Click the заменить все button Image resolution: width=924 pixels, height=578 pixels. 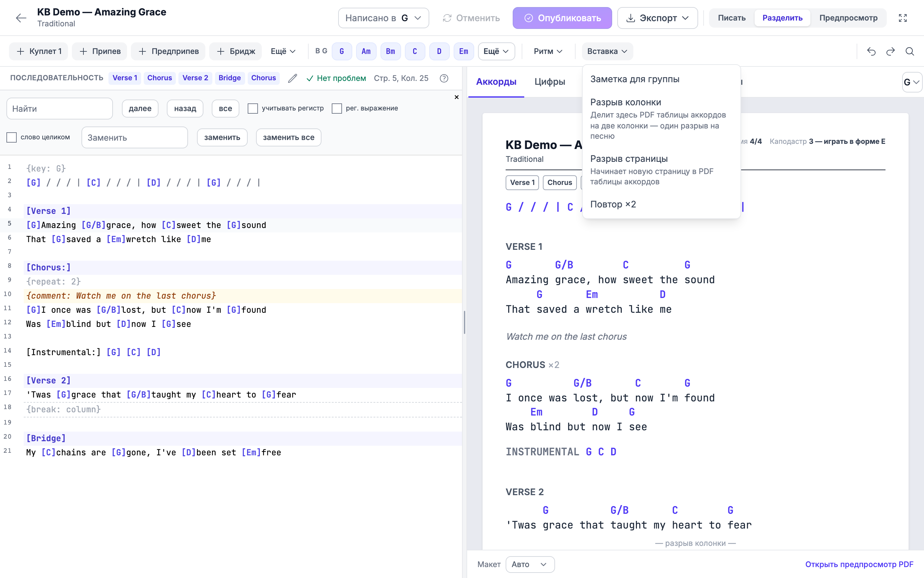289,137
